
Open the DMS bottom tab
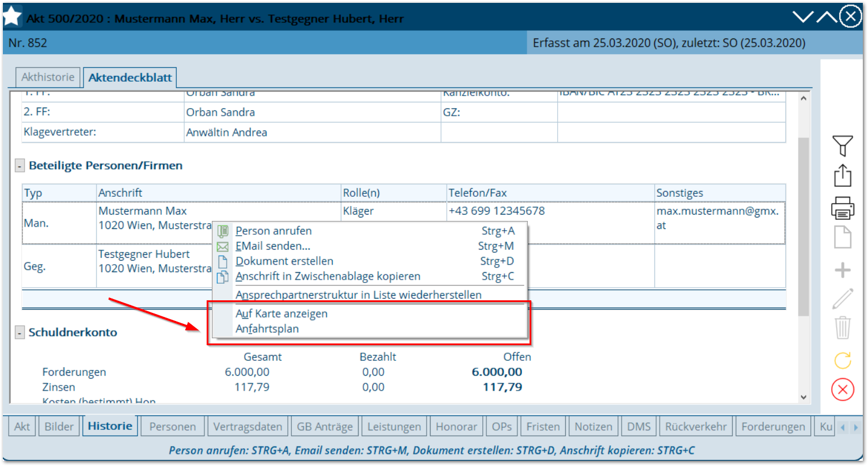(x=639, y=427)
